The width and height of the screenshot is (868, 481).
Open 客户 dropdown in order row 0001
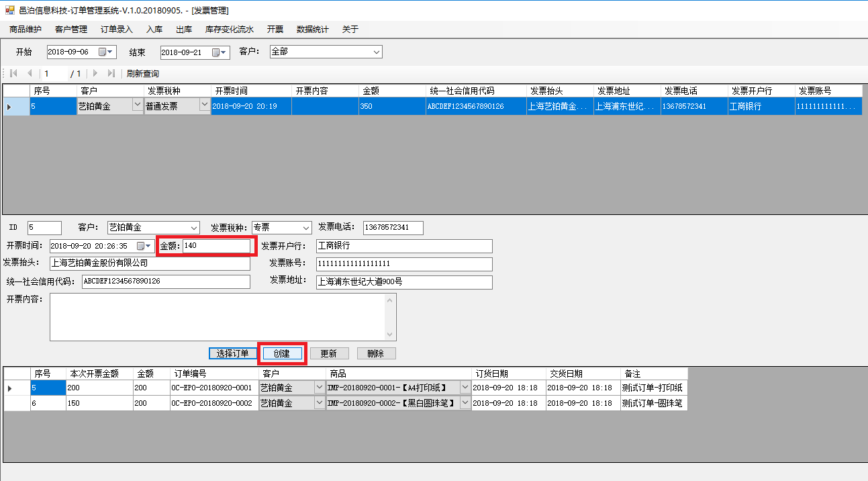click(x=319, y=388)
